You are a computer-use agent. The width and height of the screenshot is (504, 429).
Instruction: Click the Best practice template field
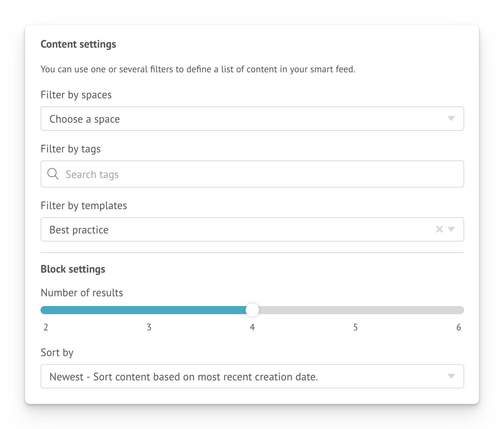tap(252, 229)
